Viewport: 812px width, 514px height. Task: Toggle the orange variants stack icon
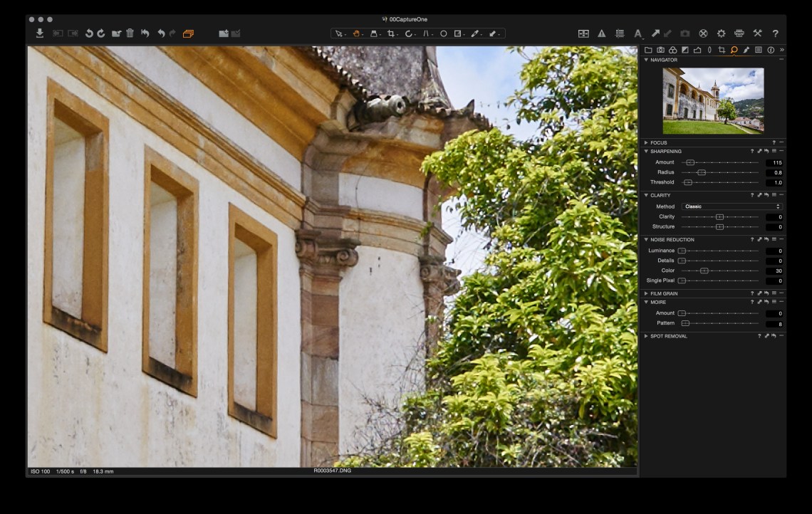click(x=188, y=33)
